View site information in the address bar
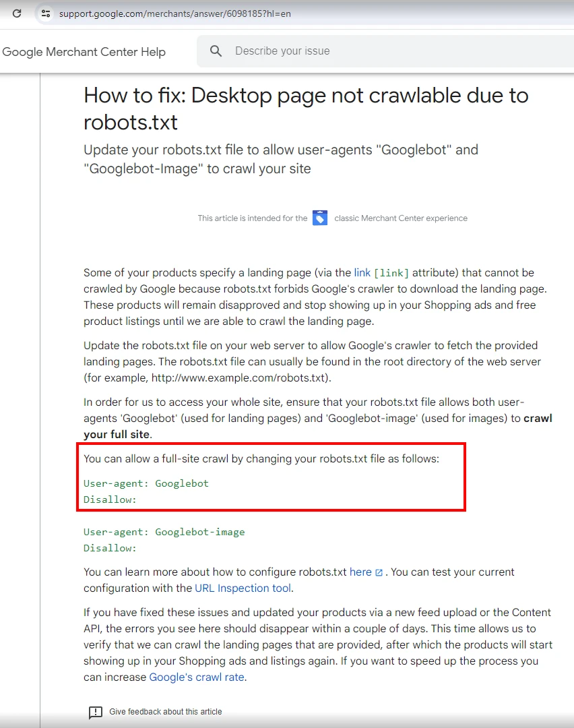This screenshot has width=574, height=728. (x=44, y=13)
